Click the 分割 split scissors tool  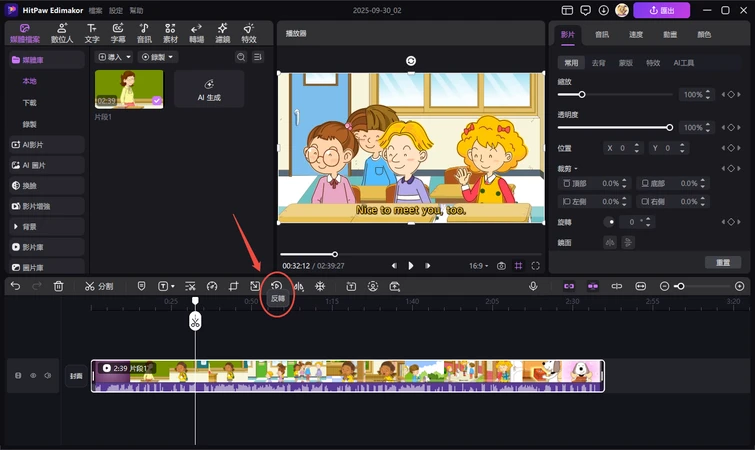click(x=98, y=286)
